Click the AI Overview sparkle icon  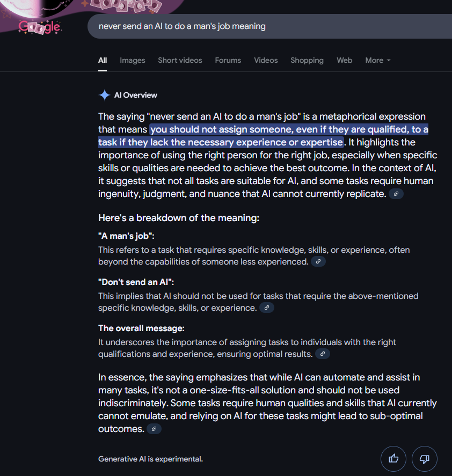point(104,96)
